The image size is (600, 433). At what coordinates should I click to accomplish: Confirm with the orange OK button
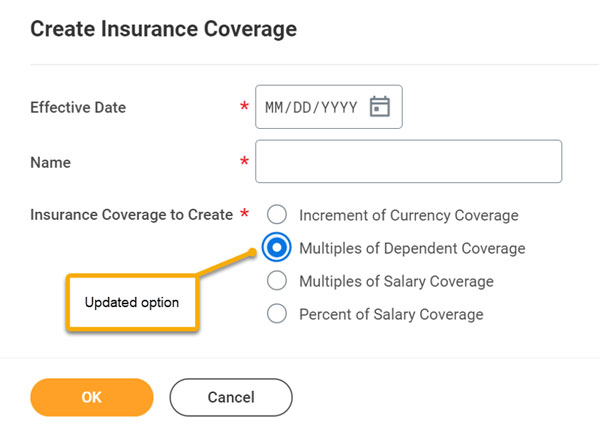[x=92, y=397]
